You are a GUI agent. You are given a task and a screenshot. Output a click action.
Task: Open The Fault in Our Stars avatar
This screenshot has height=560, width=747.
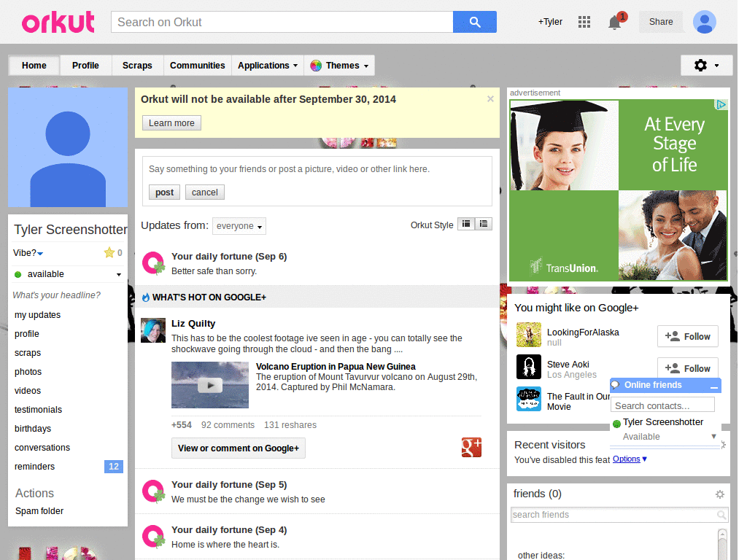click(528, 399)
